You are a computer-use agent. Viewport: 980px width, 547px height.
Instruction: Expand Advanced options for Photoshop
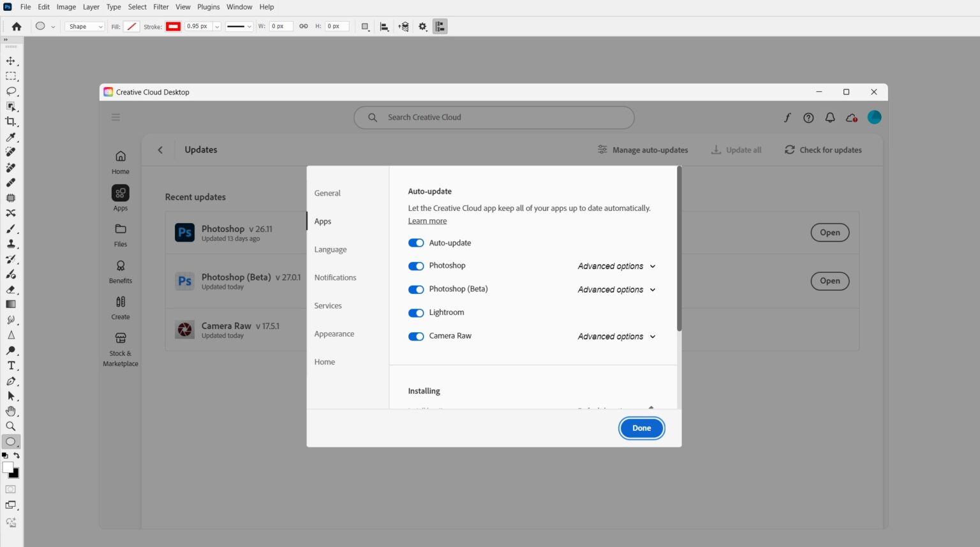coord(616,266)
